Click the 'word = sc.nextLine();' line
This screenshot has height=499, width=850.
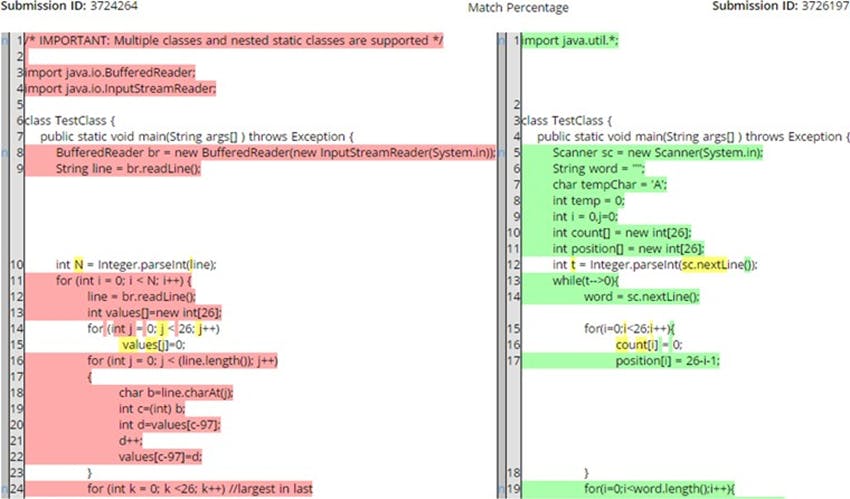click(642, 296)
